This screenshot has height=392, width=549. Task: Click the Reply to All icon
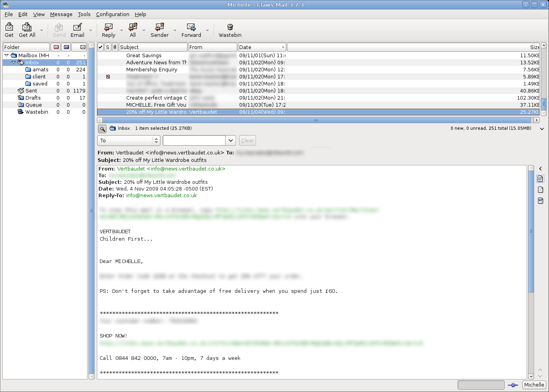133,27
